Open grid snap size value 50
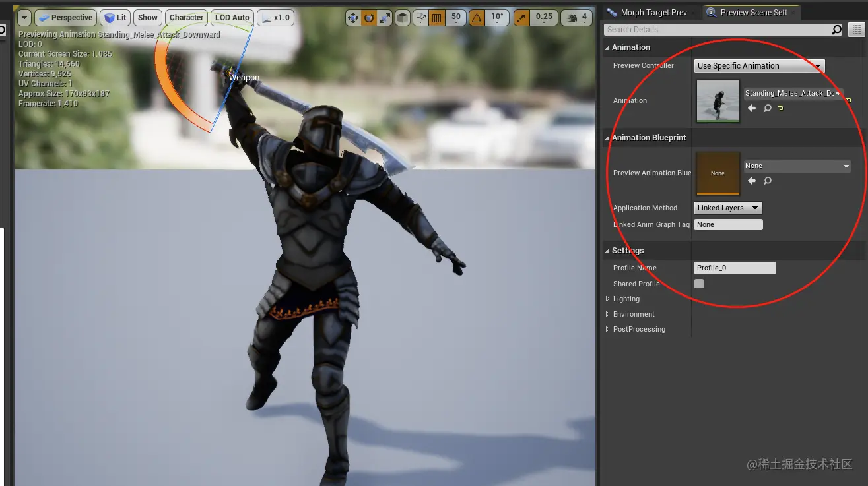Viewport: 868px width, 486px height. point(455,17)
